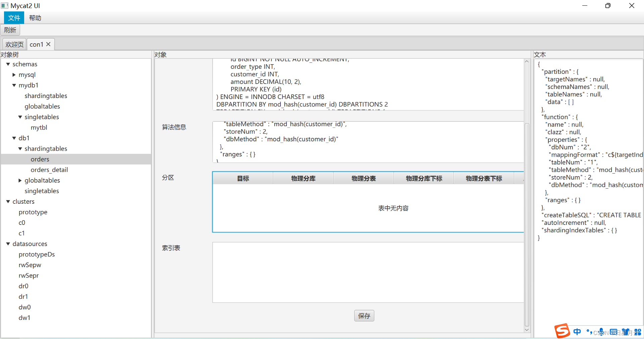644x339 pixels.
Task: Click the 文本 JSON text panel
Action: [x=589, y=198]
